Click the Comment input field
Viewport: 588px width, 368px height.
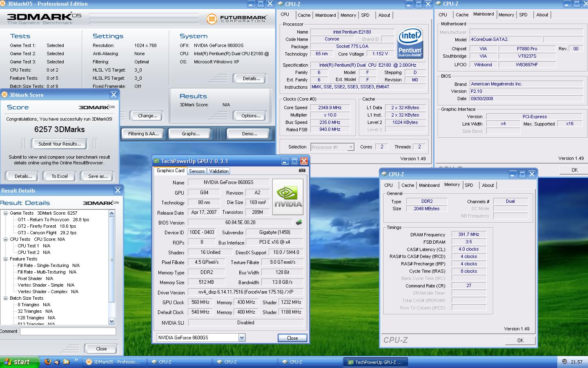68,331
